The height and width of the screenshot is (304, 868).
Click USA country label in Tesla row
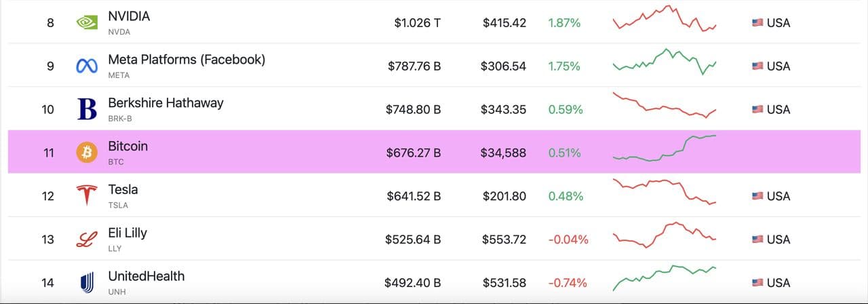tap(778, 196)
